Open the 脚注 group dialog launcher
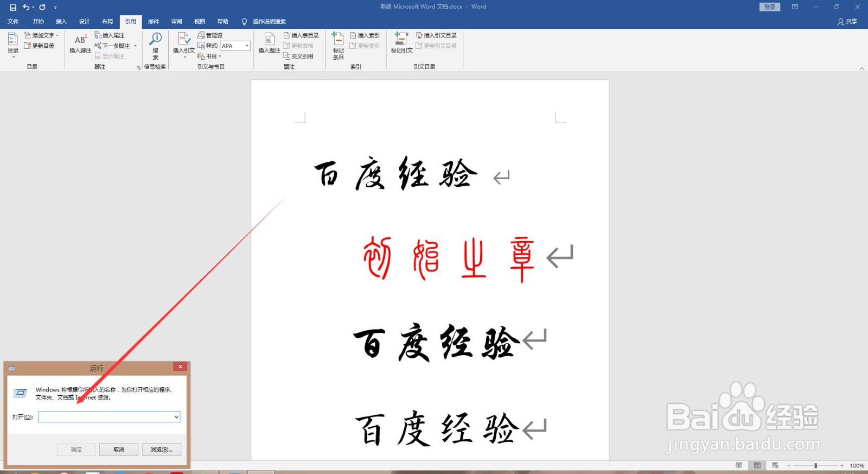This screenshot has height=474, width=868. [138, 67]
